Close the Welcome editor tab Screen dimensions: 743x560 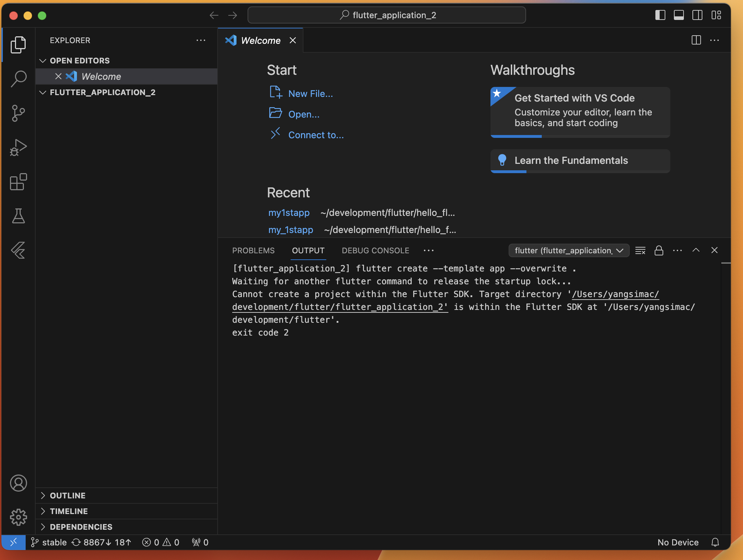(x=293, y=40)
